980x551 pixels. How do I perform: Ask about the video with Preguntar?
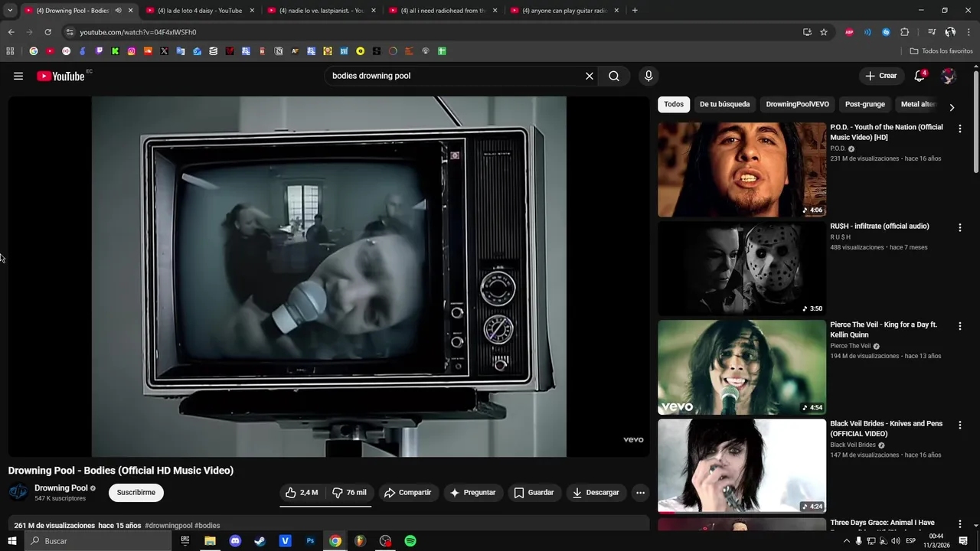(472, 493)
